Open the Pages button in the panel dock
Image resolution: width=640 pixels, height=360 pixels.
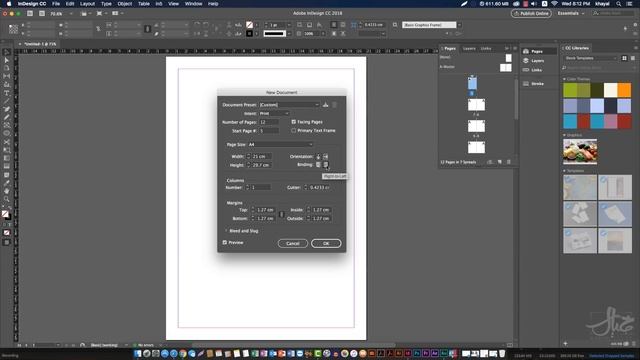pos(539,51)
